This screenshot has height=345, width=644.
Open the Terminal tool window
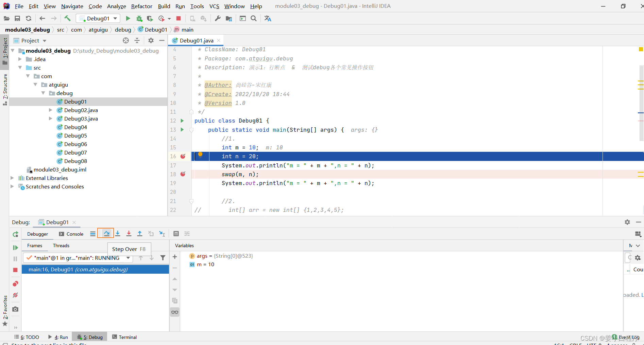pyautogui.click(x=124, y=337)
